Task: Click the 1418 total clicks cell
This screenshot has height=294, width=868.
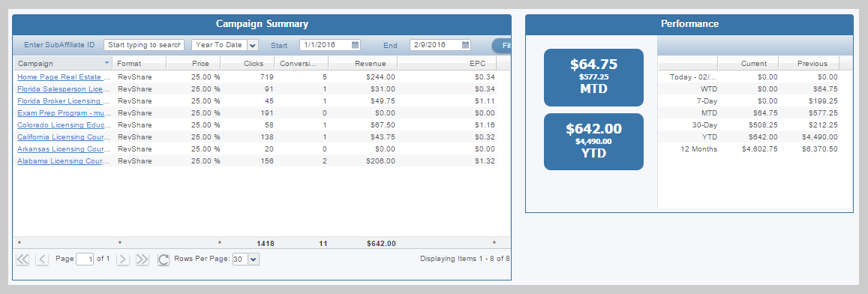Action: click(x=265, y=243)
